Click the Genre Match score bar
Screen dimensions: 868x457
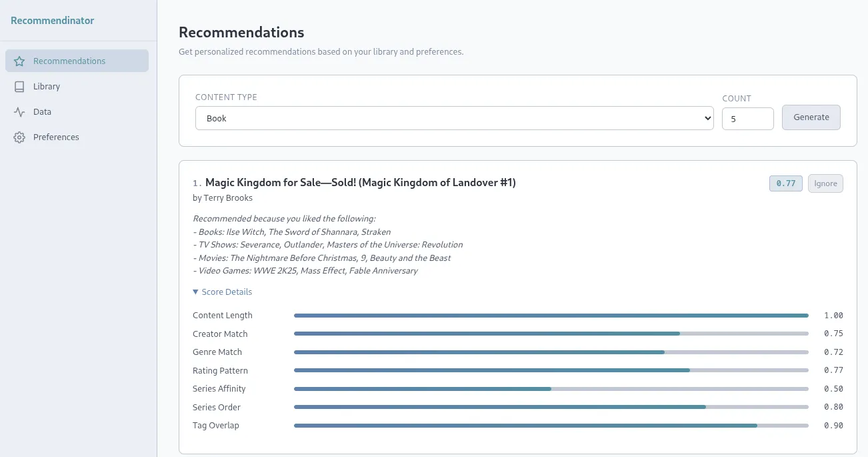pyautogui.click(x=551, y=352)
